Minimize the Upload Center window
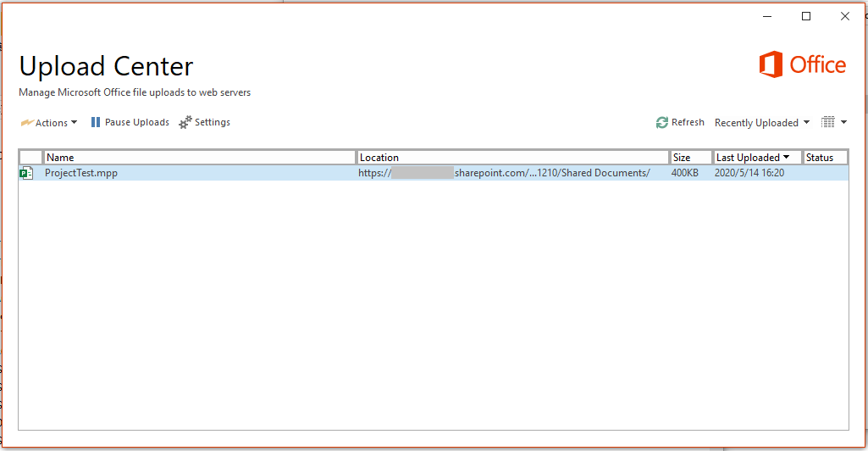Image resolution: width=868 pixels, height=451 pixels. 767,17
